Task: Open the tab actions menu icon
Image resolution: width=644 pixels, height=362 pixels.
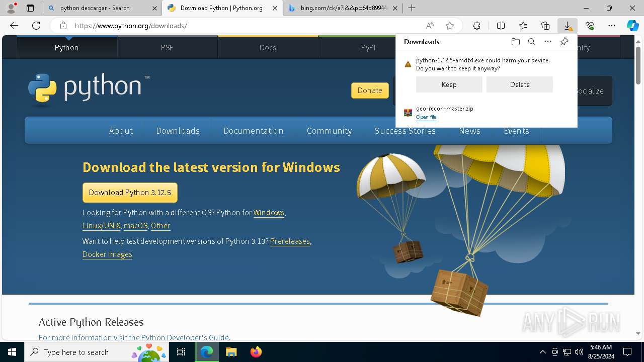Action: (30, 8)
